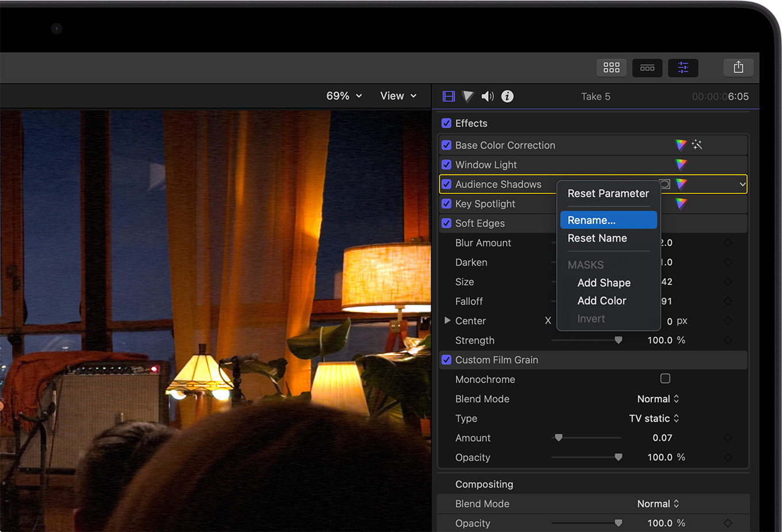Image resolution: width=782 pixels, height=532 pixels.
Task: Add keyframe for Film Grain Opacity
Action: (728, 457)
